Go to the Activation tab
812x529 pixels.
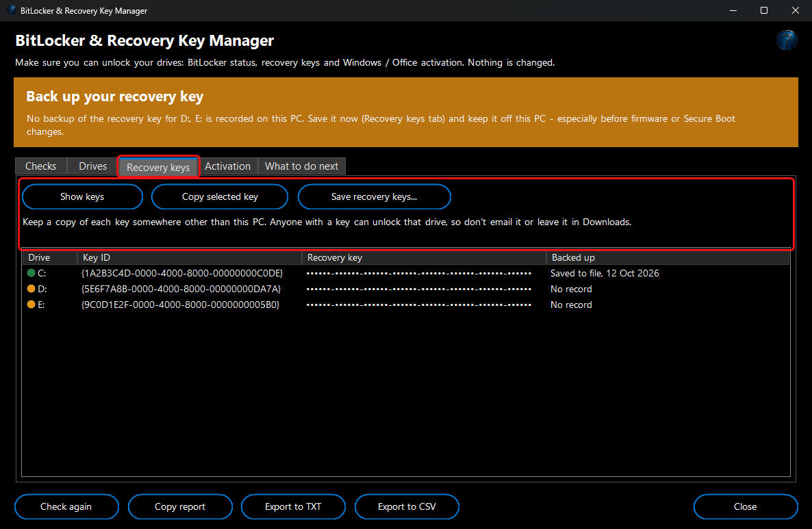tap(227, 166)
